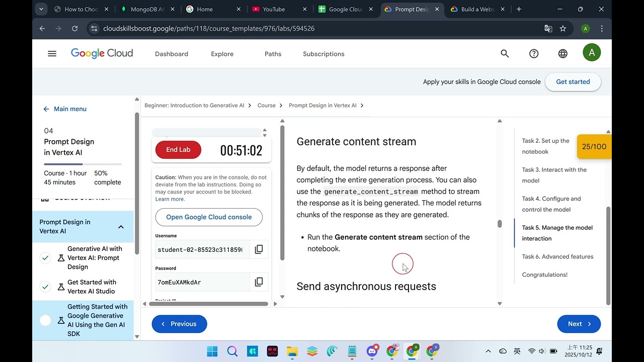Click the browser address bar URL

pyautogui.click(x=209, y=29)
